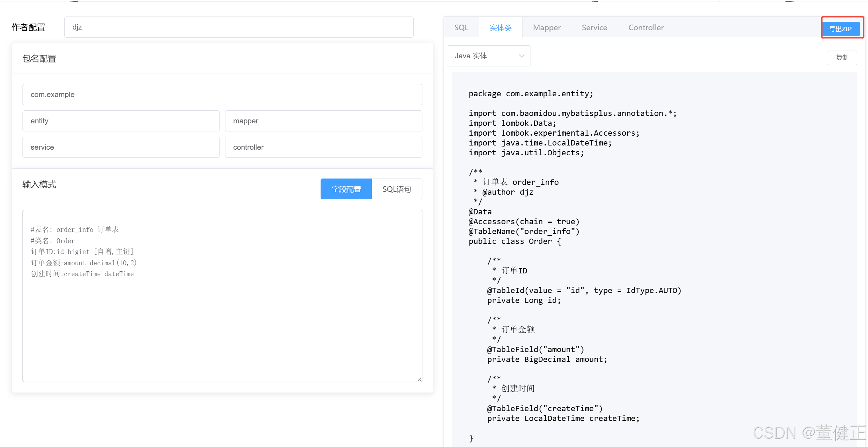This screenshot has width=868, height=447.
Task: Focus the entity package input
Action: (x=121, y=121)
